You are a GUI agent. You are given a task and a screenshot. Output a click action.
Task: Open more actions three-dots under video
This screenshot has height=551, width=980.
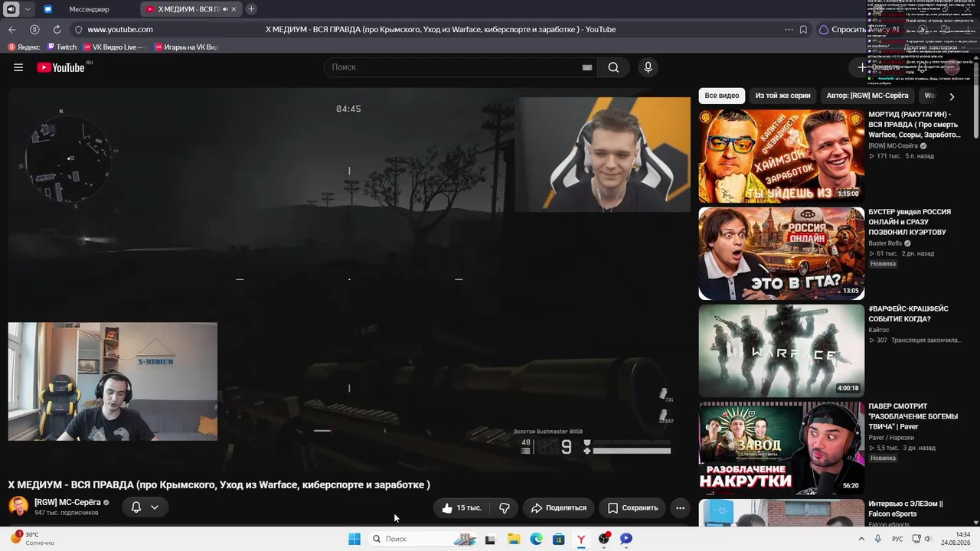point(680,507)
